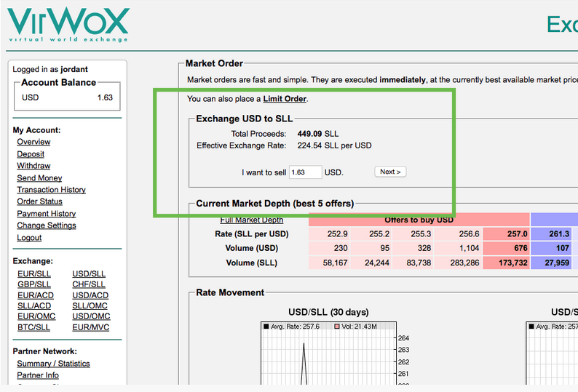
Task: Open the Full Market Depth link
Action: [252, 220]
